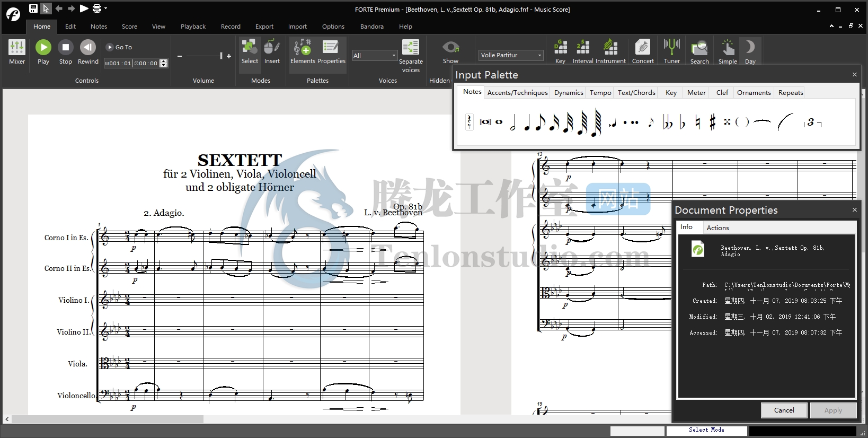Open the Instrument tool
This screenshot has width=868, height=438.
610,52
